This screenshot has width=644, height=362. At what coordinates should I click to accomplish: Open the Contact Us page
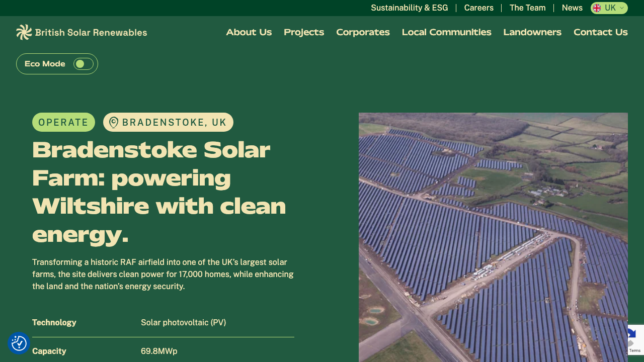point(601,32)
